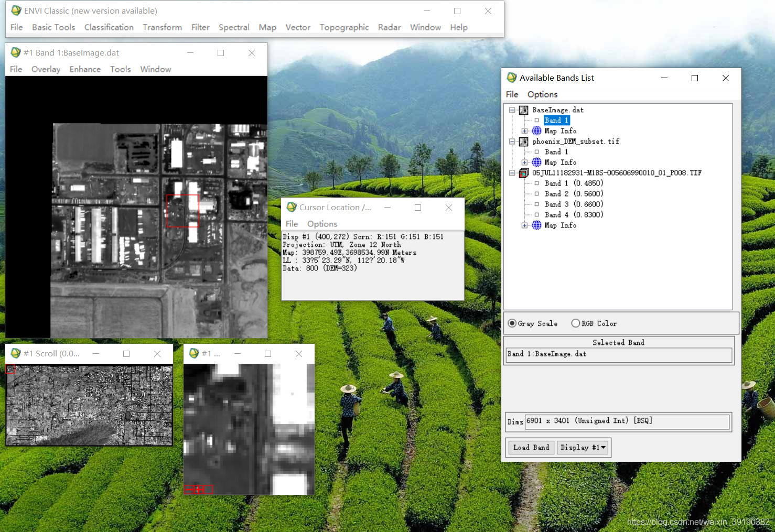Open the Basic Tools menu in ENVI Classic
Screen dimensions: 775x532
53,27
